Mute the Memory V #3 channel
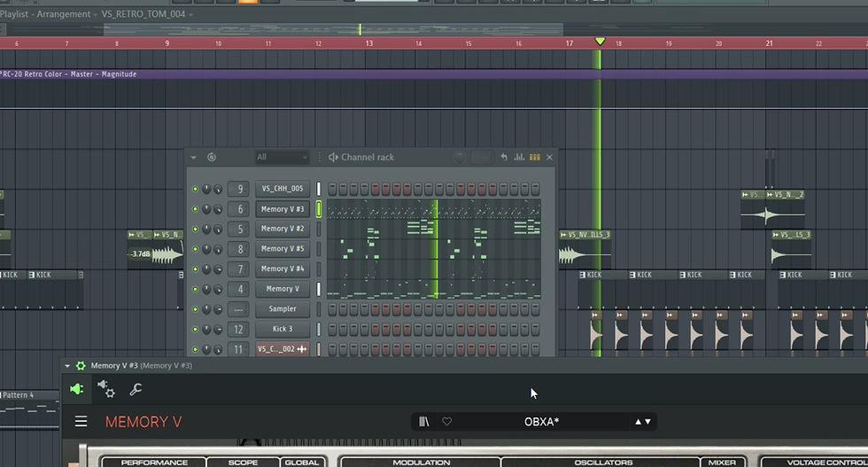The image size is (868, 467). [195, 209]
